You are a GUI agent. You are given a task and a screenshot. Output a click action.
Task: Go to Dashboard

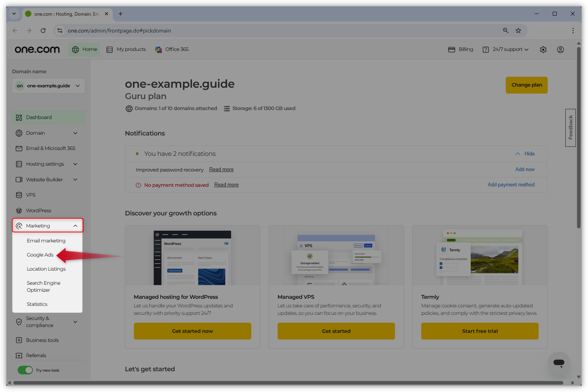pos(49,117)
